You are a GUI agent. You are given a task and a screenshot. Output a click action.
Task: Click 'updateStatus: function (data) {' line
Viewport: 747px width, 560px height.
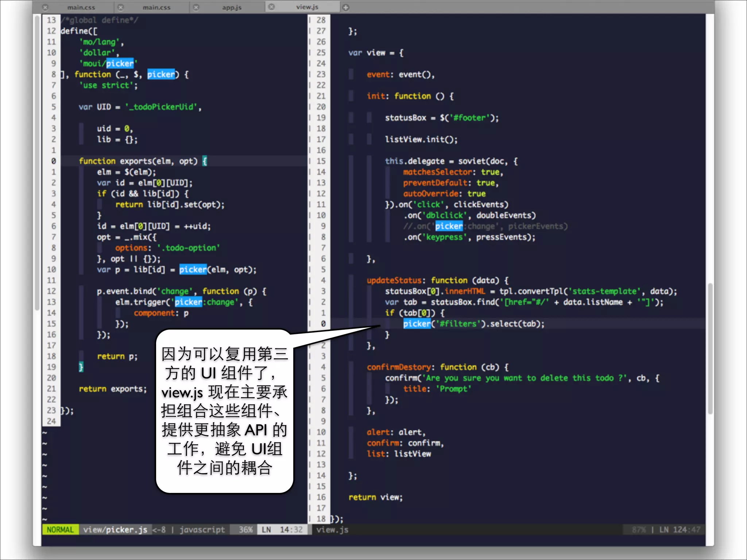click(x=438, y=280)
